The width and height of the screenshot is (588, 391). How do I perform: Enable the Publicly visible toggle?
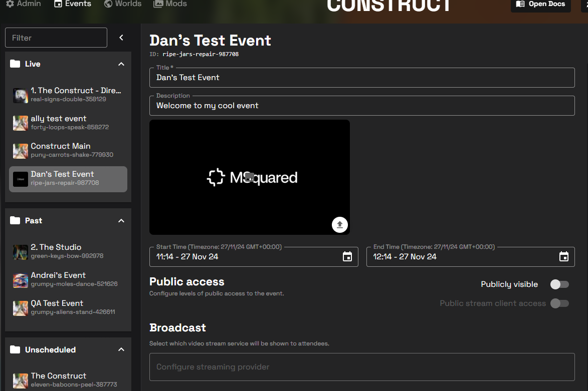559,284
